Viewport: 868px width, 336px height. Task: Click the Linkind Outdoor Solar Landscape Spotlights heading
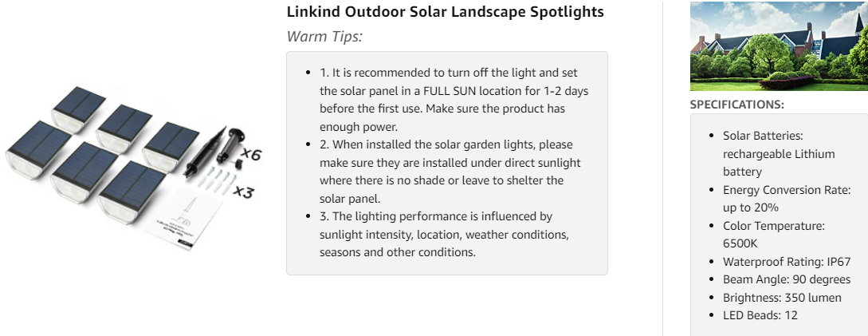[x=445, y=12]
